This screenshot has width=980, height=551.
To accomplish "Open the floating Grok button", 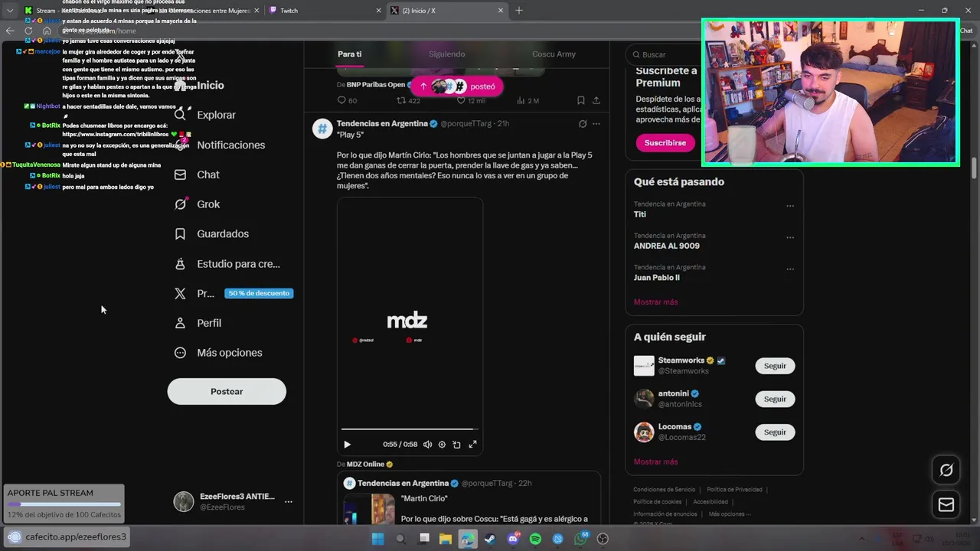I will [946, 470].
